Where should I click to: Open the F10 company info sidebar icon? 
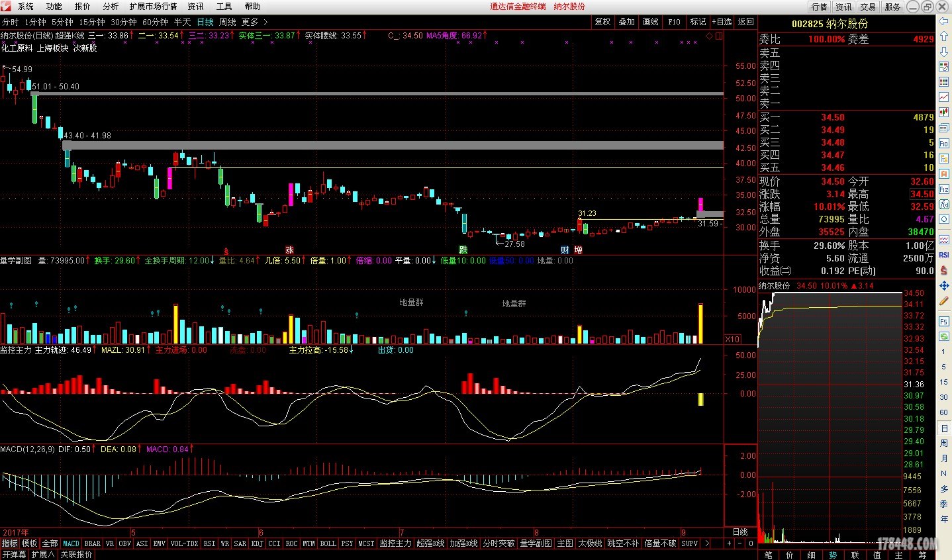tap(944, 143)
